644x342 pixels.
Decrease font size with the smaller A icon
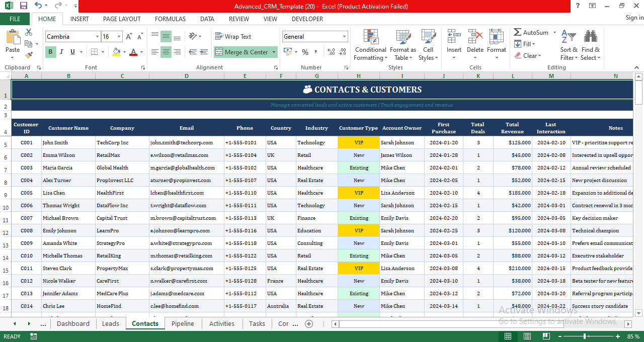[x=139, y=37]
